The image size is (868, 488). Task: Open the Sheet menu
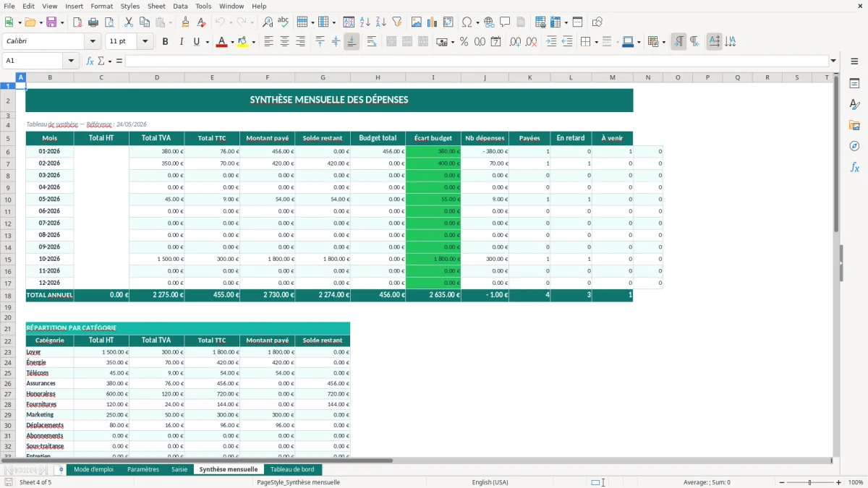click(x=156, y=6)
